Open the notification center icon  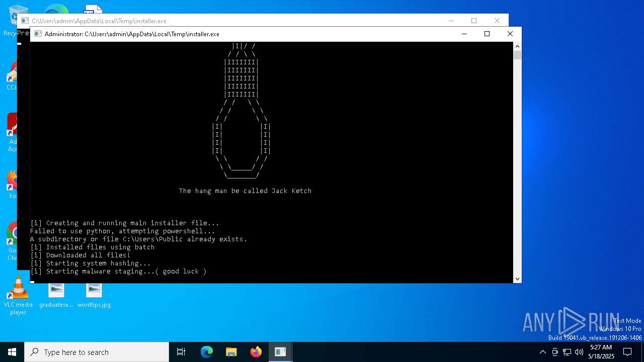coord(627,352)
